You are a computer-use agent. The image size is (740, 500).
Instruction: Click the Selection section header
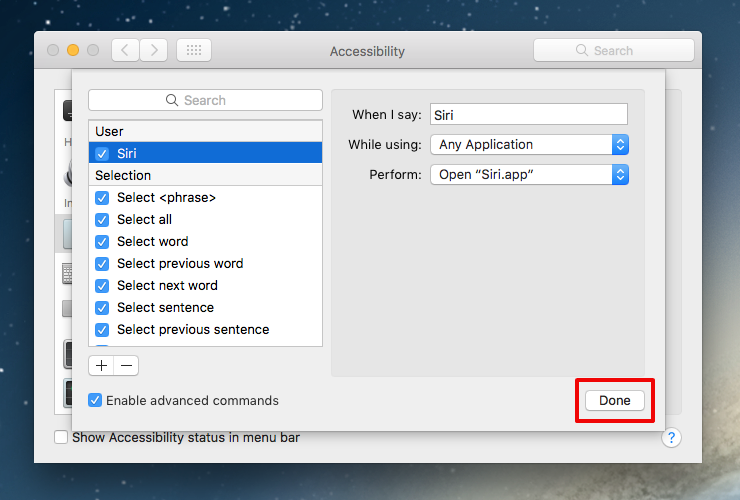(x=205, y=175)
